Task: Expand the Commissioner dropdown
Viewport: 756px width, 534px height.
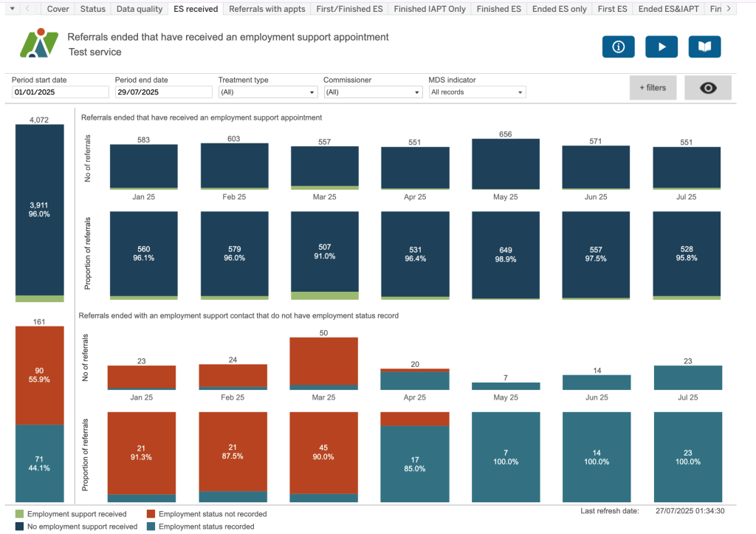Action: 372,92
